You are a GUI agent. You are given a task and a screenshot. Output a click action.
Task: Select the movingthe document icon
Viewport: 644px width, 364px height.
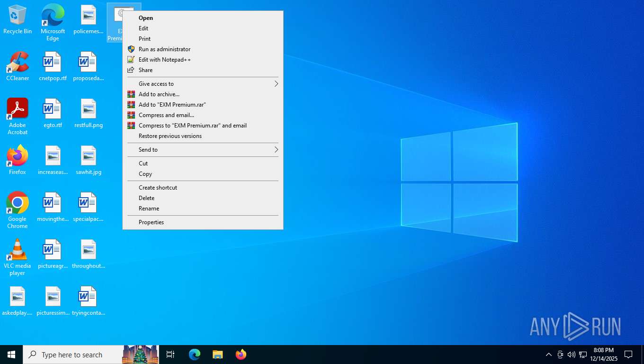[x=53, y=207]
